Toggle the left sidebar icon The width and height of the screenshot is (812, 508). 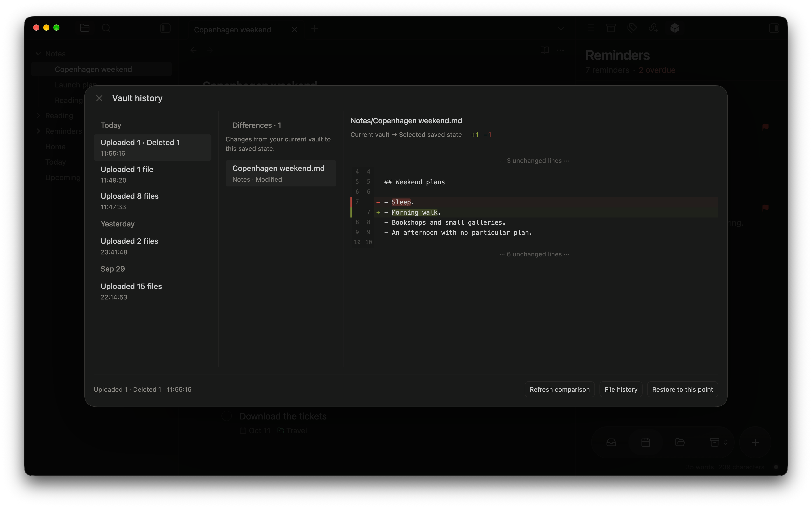click(165, 28)
